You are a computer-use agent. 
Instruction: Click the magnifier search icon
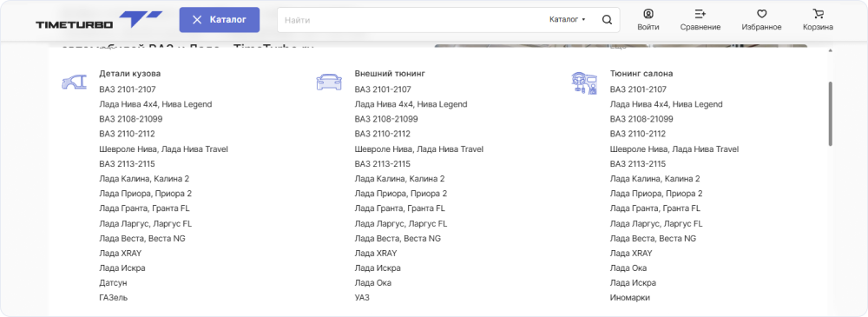click(x=607, y=20)
